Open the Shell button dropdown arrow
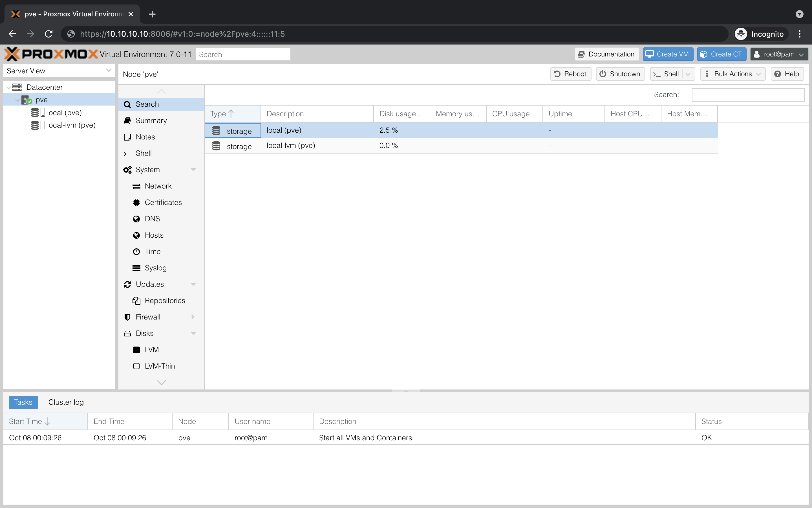812x508 pixels. click(x=688, y=74)
